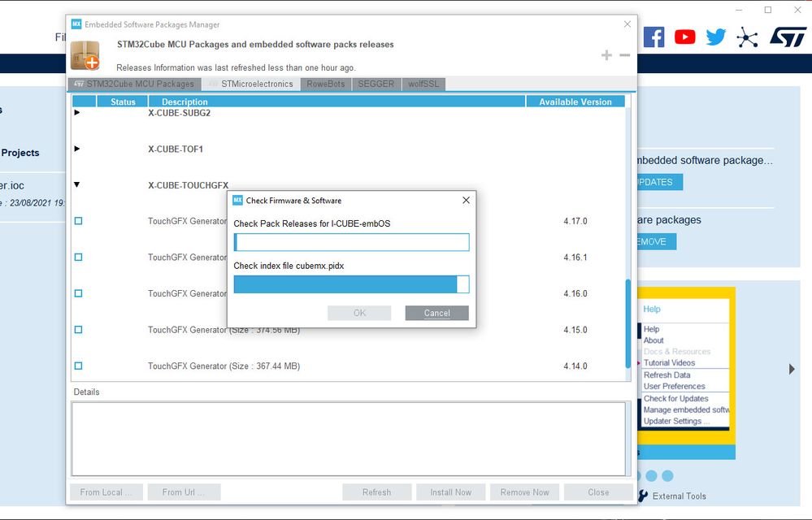Select the X-CUBE-SUBG2 package name

point(179,113)
